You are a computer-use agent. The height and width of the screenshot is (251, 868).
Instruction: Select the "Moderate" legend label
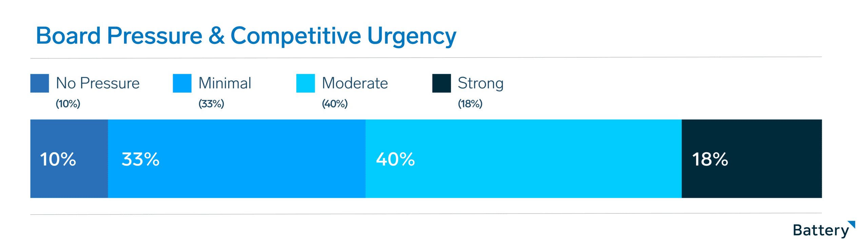point(355,83)
